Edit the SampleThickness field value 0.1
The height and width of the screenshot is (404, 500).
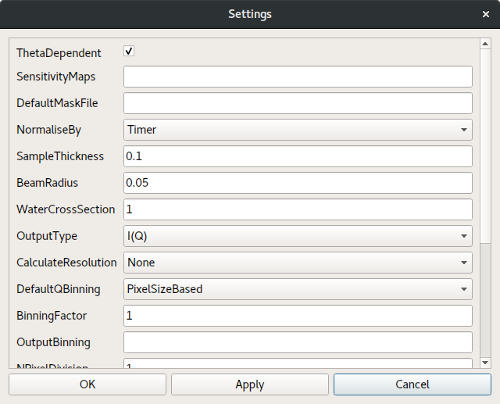point(298,156)
